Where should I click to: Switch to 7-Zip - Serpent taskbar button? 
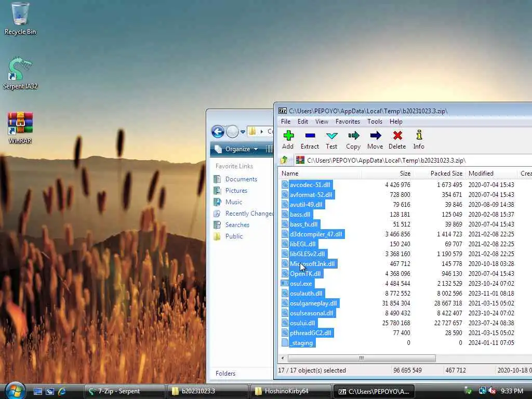coord(124,391)
